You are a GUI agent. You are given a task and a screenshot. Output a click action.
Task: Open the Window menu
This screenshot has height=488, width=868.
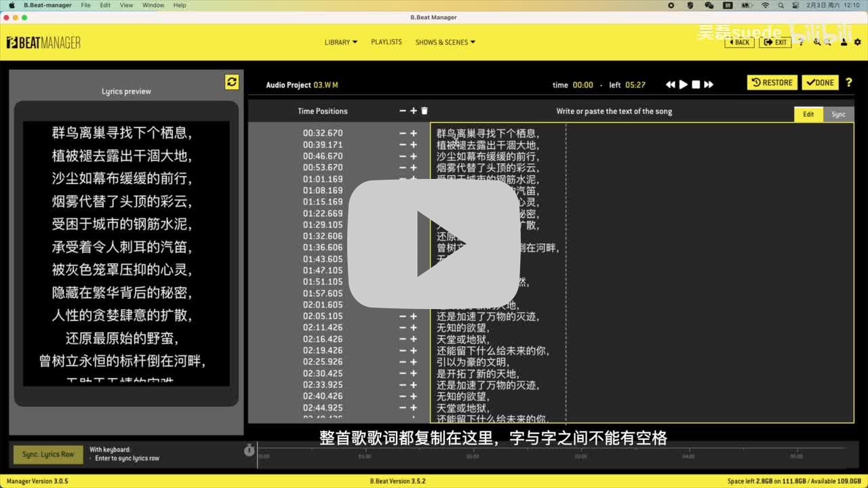coord(153,5)
